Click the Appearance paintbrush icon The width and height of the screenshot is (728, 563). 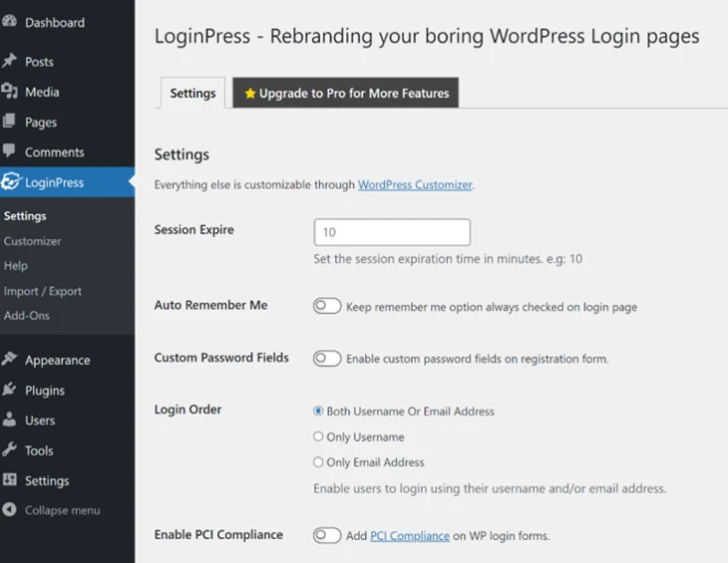click(x=9, y=359)
